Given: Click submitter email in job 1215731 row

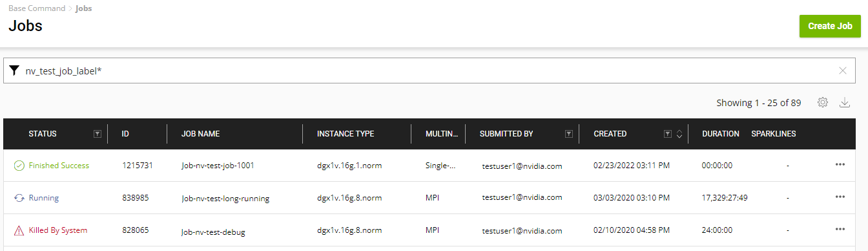Looking at the screenshot, I should [522, 166].
